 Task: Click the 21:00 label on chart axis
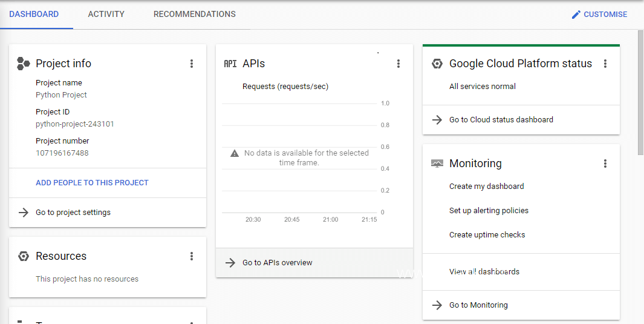pos(330,220)
